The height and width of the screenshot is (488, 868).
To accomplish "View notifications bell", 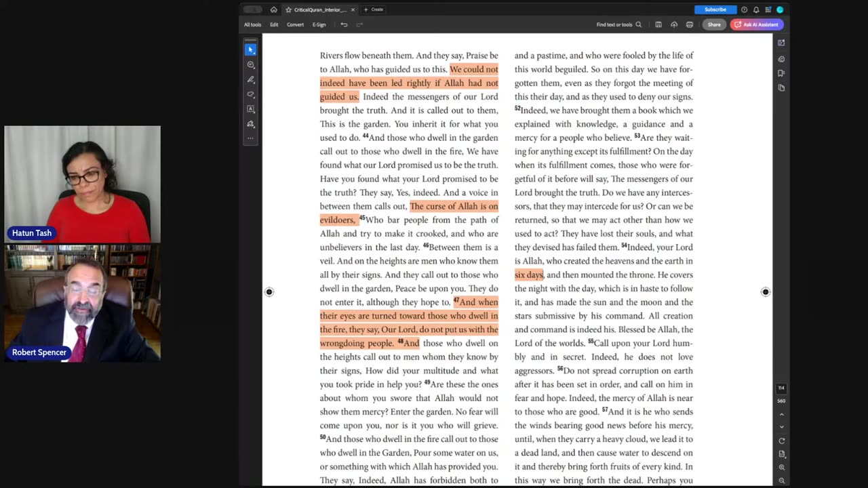I will (756, 9).
